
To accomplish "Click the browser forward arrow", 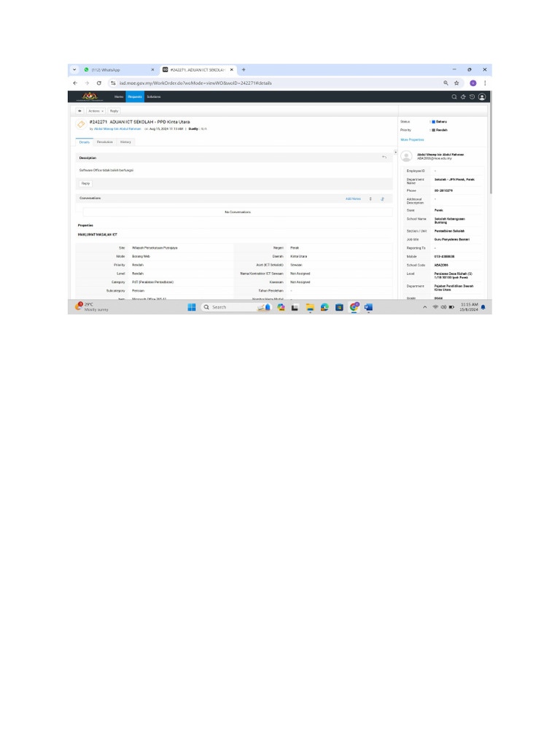I will (x=87, y=83).
